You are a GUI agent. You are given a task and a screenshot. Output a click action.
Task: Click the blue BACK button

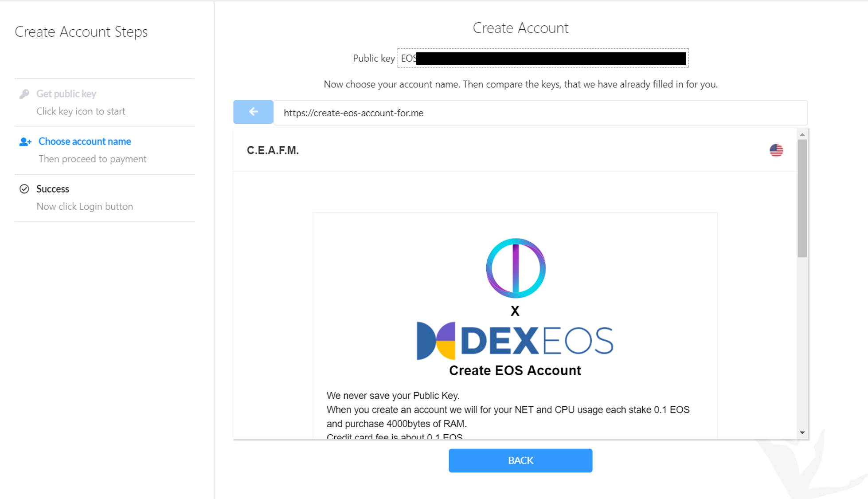point(520,460)
